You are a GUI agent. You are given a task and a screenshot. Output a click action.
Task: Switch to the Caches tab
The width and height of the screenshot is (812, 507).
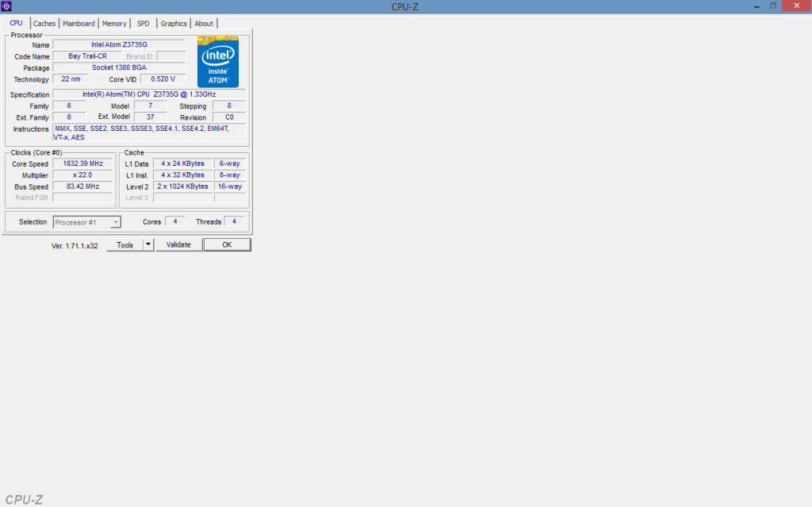tap(44, 23)
